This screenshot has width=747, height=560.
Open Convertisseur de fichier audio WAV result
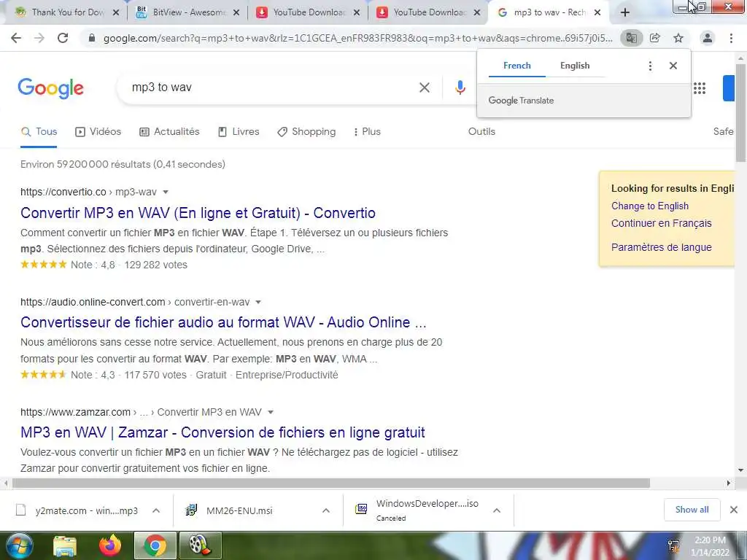(x=223, y=322)
